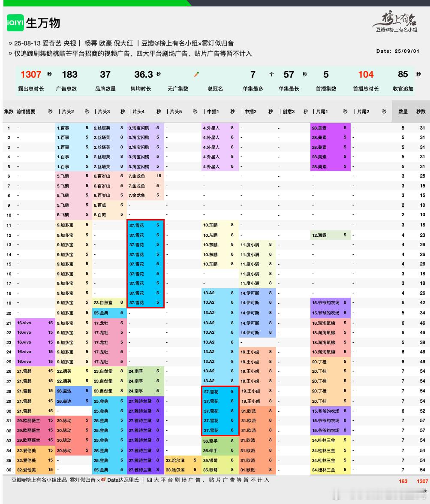This screenshot has width=430, height=504.
Task: Click 37.雪花 cell in episode 28 row
Action: click(x=220, y=392)
